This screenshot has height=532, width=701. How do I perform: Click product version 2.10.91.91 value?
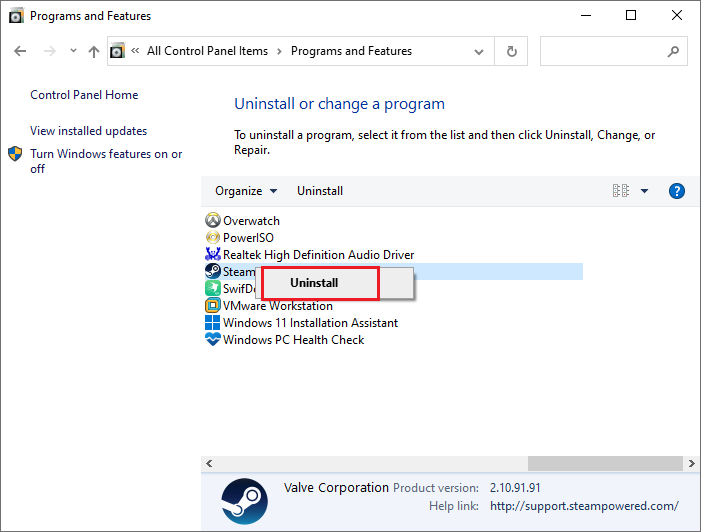pyautogui.click(x=515, y=488)
